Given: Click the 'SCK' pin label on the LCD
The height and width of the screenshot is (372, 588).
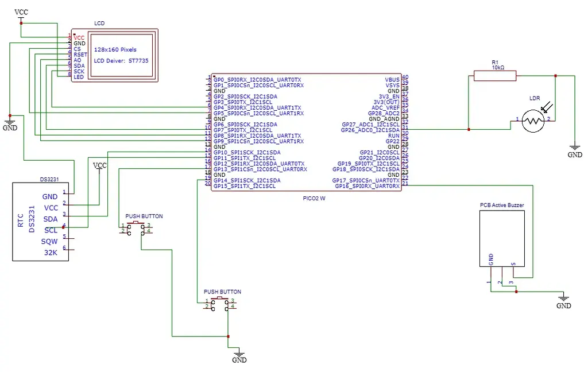Looking at the screenshot, I should [79, 71].
